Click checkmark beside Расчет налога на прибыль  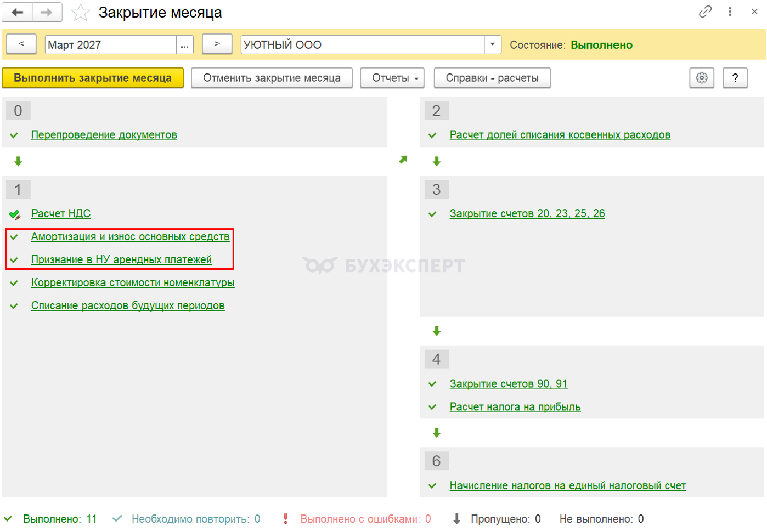432,407
